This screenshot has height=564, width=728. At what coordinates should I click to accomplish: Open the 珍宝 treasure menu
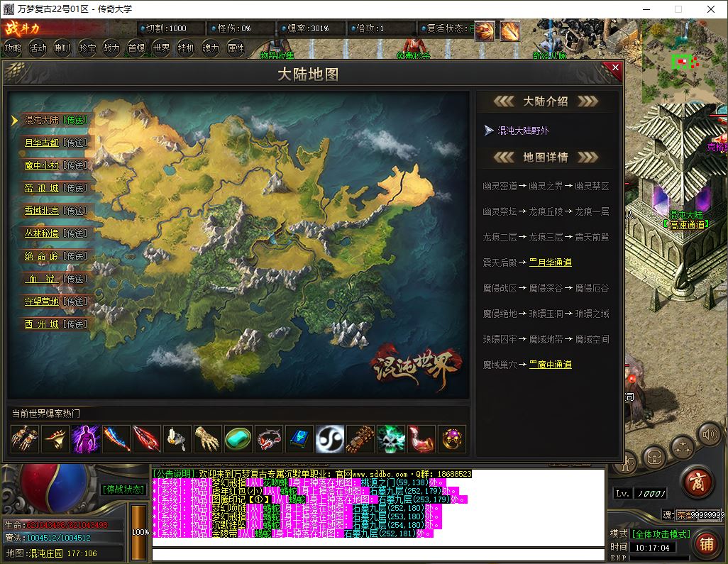click(x=87, y=48)
